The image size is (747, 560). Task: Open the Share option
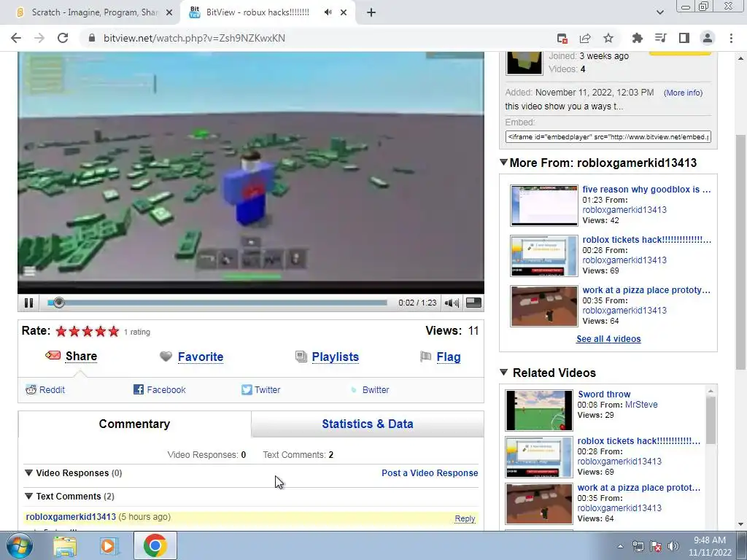click(81, 356)
